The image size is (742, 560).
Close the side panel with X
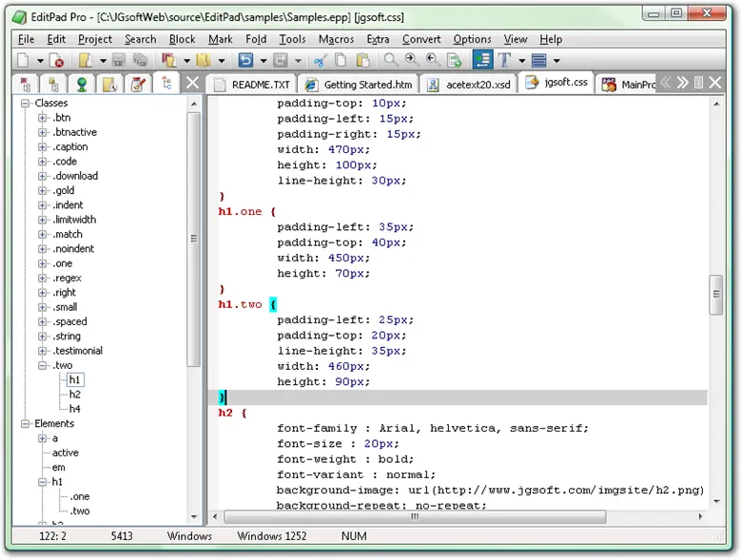tap(191, 84)
